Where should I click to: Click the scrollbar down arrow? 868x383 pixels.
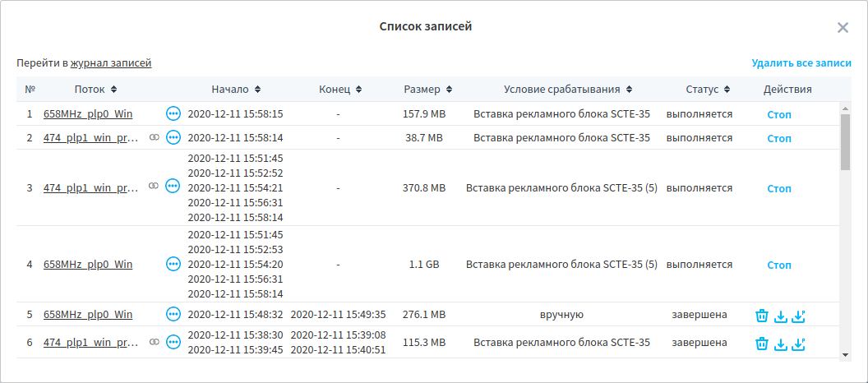[845, 353]
